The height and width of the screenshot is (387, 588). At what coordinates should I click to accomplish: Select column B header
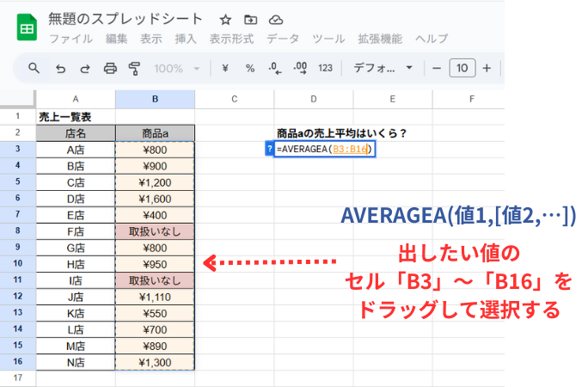point(155,100)
